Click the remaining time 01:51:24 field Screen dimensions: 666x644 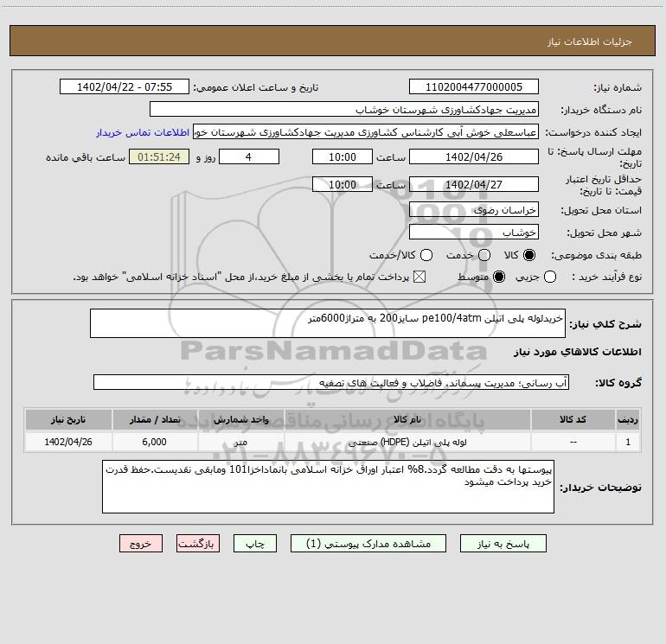pyautogui.click(x=159, y=156)
